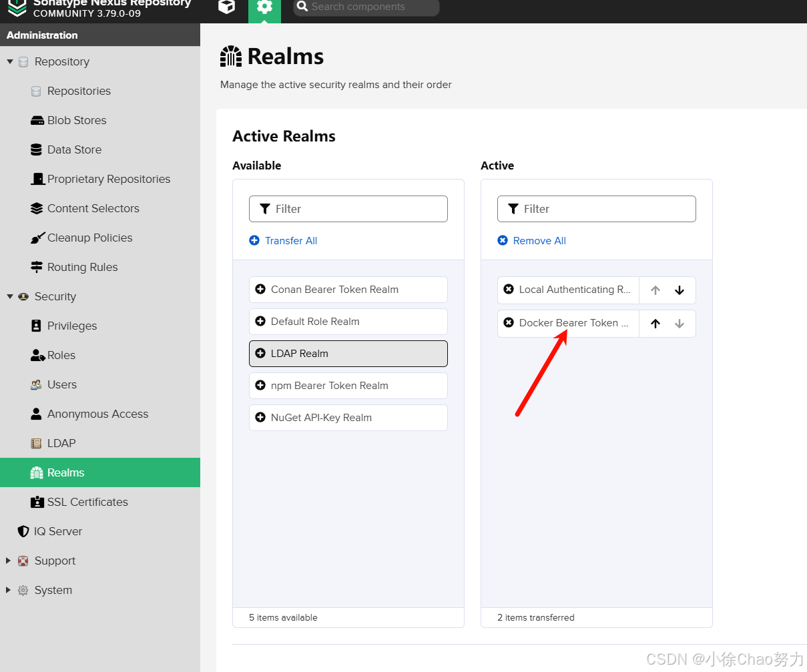807x672 pixels.
Task: Open the Administration gear icon in header
Action: tap(264, 7)
